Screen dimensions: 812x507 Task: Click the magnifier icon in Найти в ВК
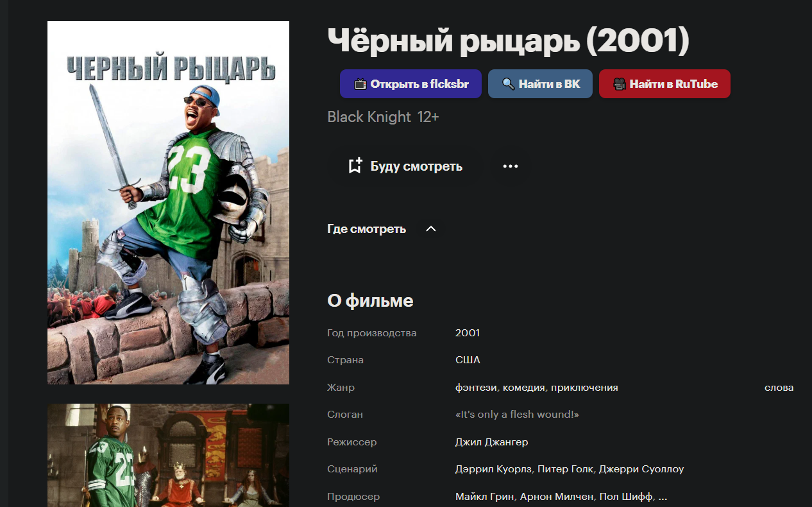508,84
